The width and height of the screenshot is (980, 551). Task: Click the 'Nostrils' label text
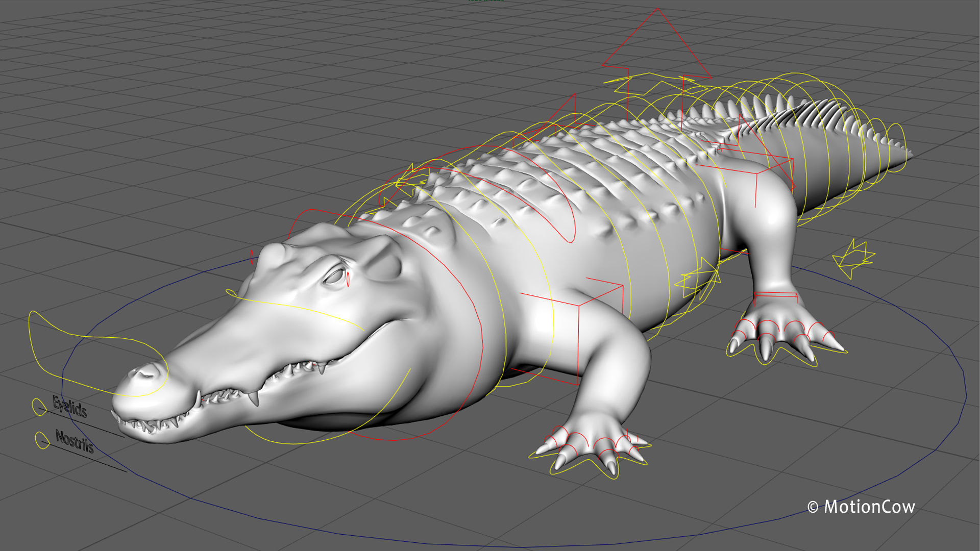(75, 441)
